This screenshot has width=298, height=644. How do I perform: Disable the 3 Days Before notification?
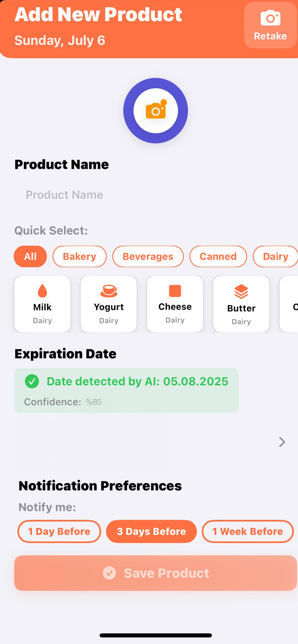coord(151,531)
